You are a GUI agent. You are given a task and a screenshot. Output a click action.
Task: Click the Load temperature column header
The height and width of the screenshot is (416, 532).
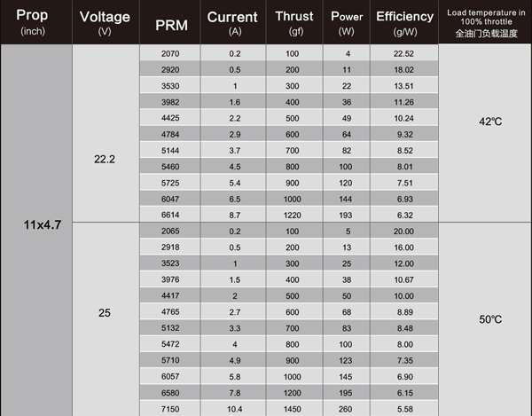click(x=484, y=22)
